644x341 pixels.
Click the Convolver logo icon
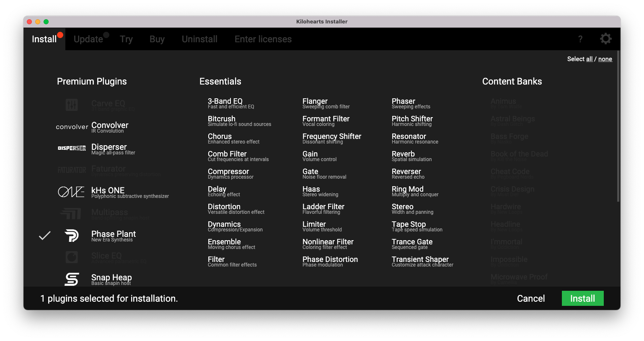click(72, 127)
